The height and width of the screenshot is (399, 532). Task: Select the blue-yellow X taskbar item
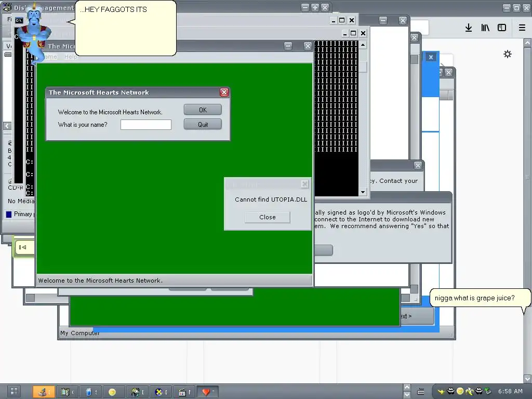coord(160,392)
